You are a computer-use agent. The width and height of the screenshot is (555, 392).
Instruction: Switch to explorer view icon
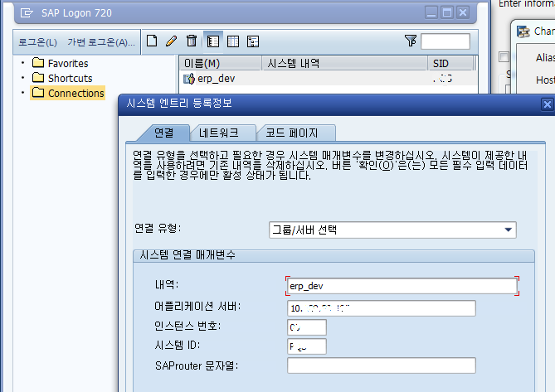(x=213, y=41)
